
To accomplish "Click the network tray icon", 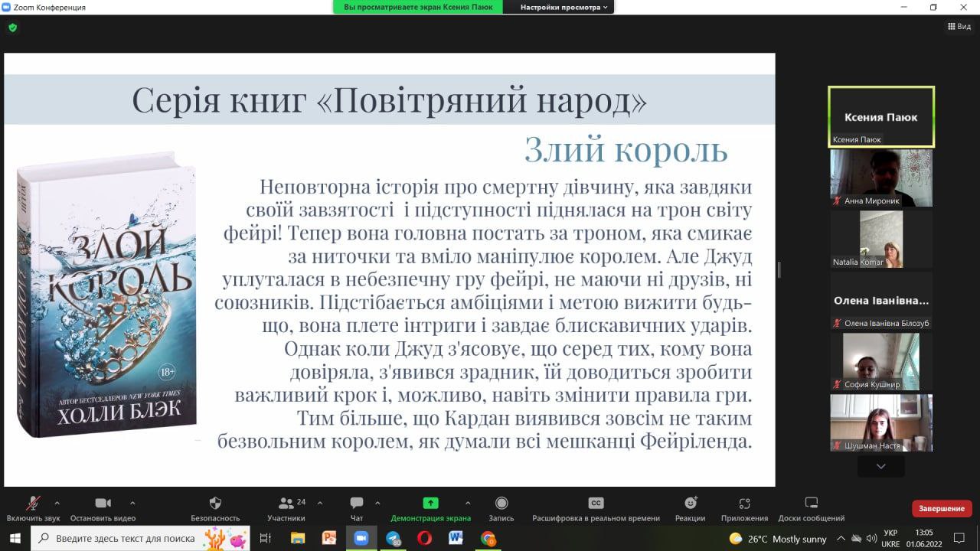I will click(856, 538).
